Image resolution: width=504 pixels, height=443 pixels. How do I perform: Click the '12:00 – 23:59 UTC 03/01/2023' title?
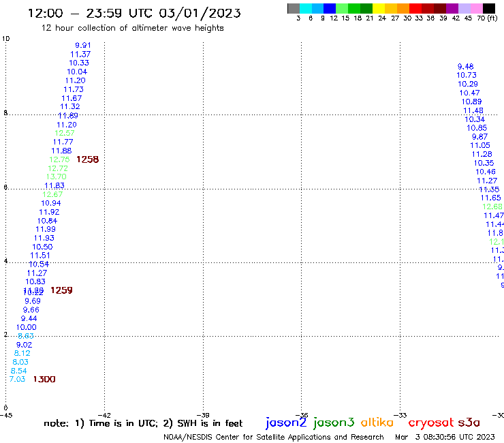click(x=134, y=13)
